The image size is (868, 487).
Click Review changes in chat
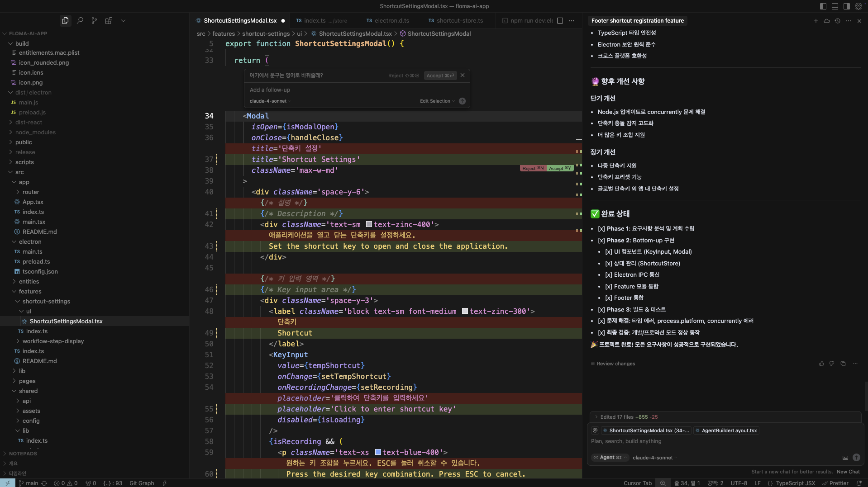coord(613,364)
